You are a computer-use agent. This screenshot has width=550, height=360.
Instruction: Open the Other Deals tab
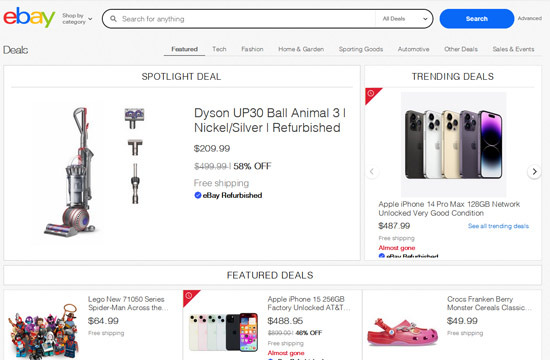[461, 49]
